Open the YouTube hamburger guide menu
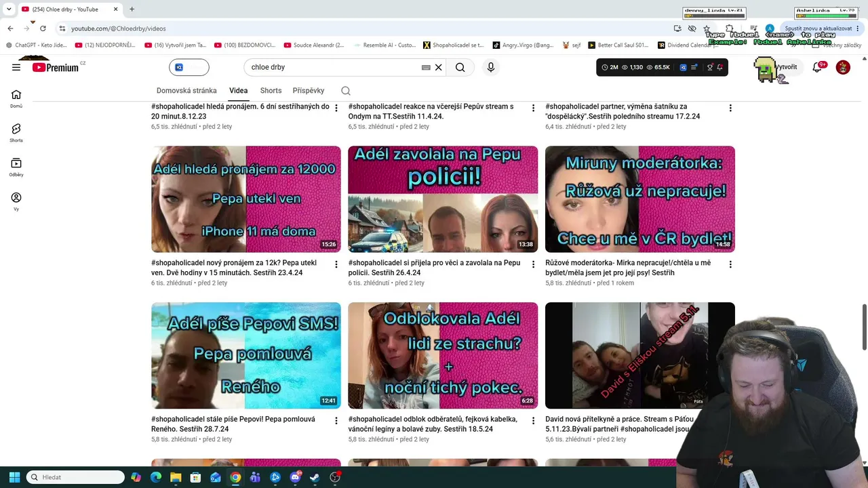Screen dimensions: 868x488 (x=16, y=67)
